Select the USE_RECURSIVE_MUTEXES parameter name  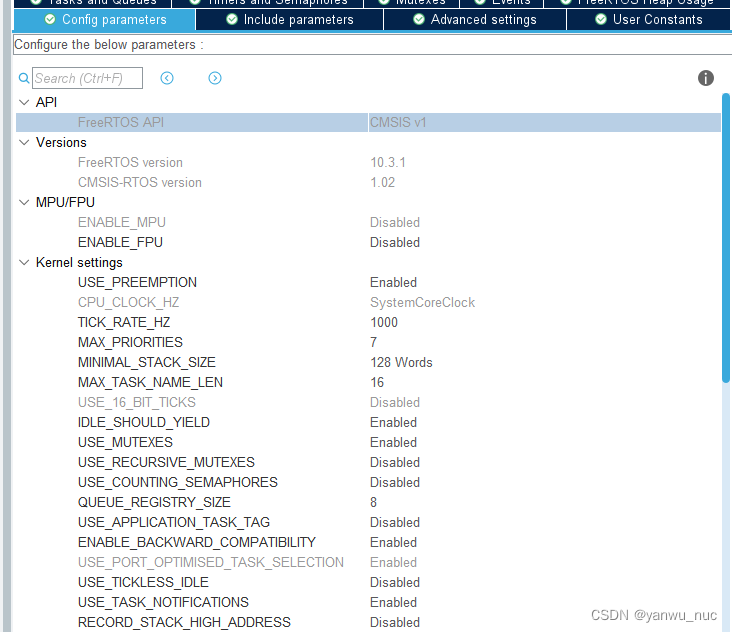pyautogui.click(x=166, y=463)
